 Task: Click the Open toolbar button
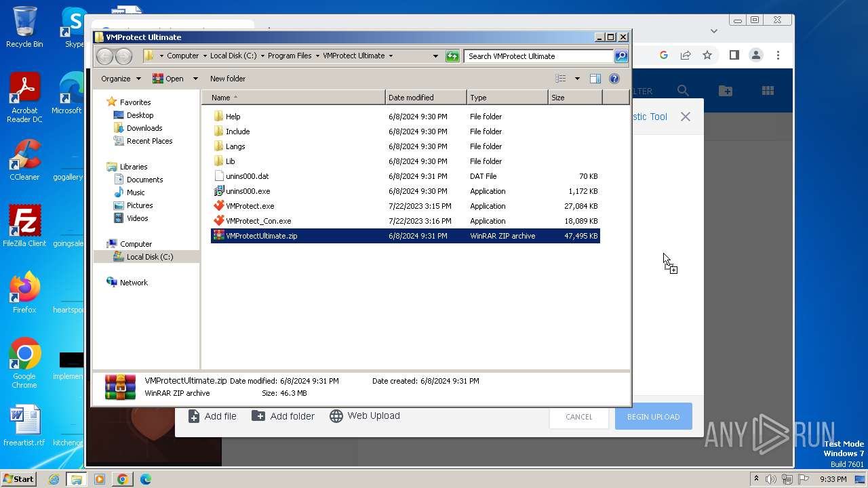(168, 79)
